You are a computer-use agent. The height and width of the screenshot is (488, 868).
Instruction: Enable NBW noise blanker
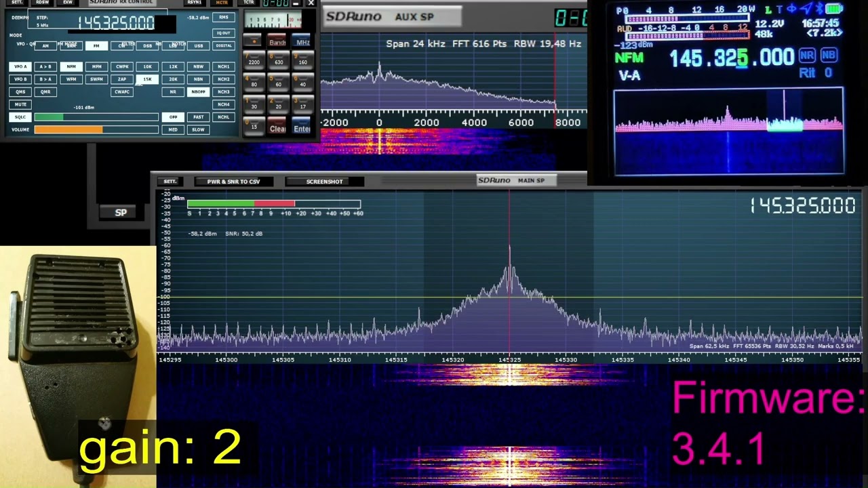[x=198, y=66]
